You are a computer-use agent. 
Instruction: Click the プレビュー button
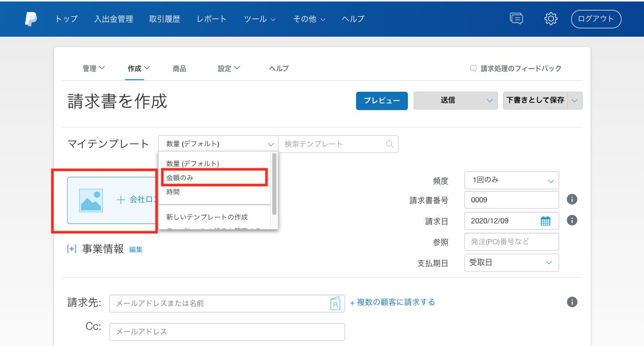(382, 101)
